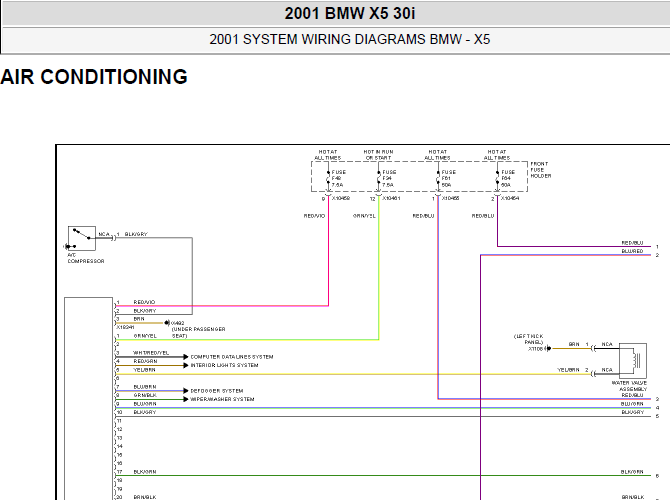Click 'RED/BLU' wire label below fuse F61
Screen dimensions: 670x500
click(423, 216)
